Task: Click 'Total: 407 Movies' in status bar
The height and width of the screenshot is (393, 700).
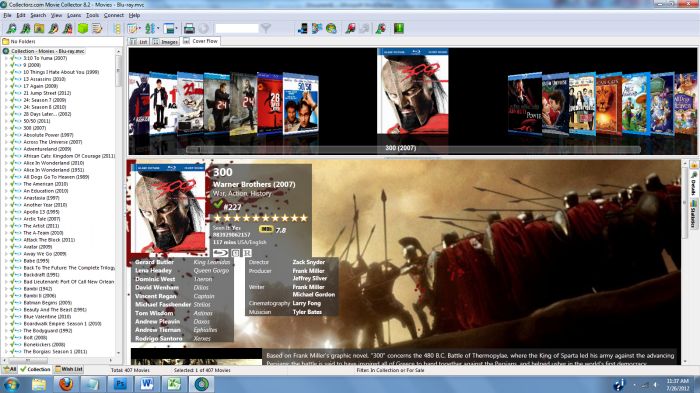Action: click(x=130, y=370)
